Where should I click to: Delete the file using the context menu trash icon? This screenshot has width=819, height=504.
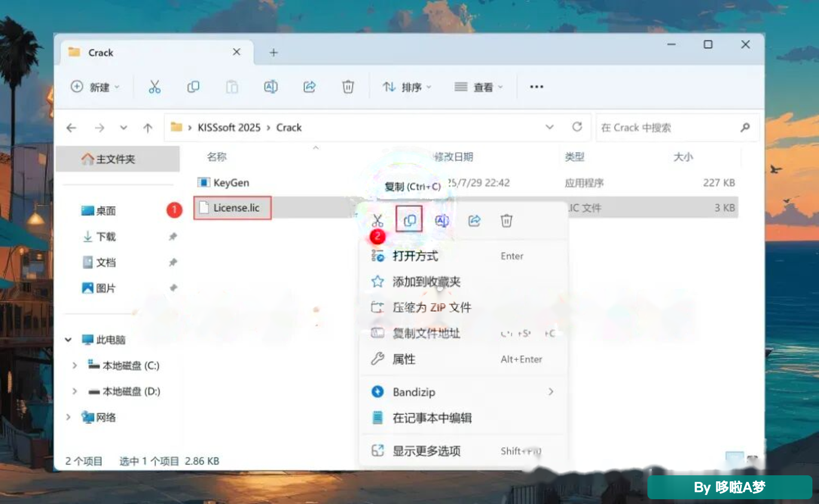point(506,221)
